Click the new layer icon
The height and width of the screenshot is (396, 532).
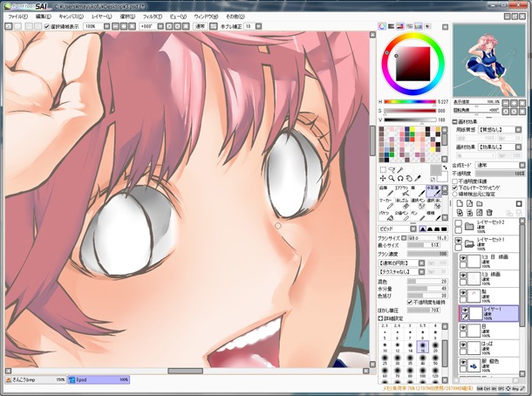(x=458, y=202)
